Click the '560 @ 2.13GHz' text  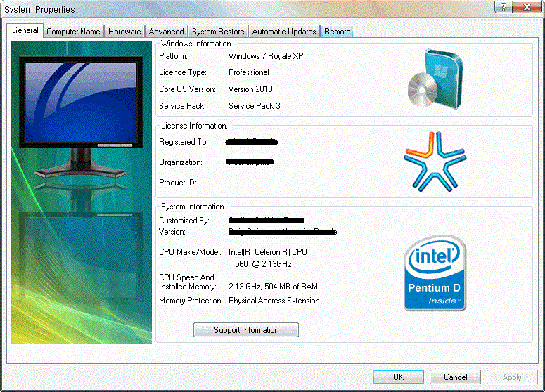pos(263,264)
